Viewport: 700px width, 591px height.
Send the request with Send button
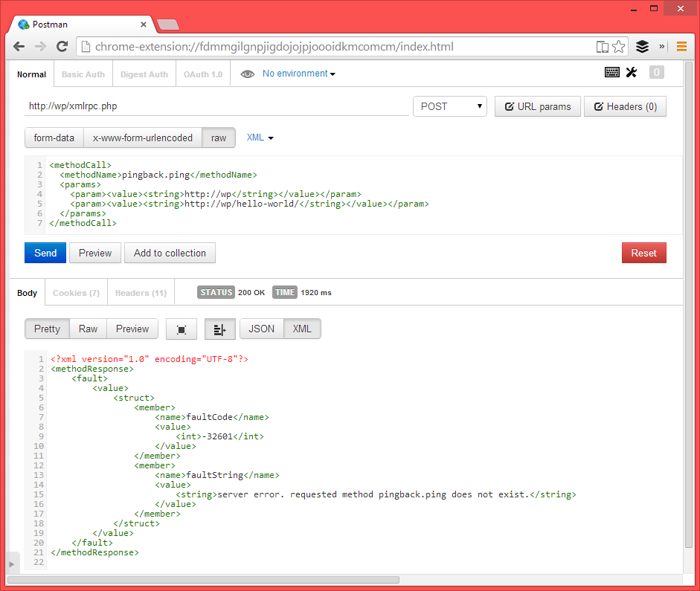(x=45, y=253)
